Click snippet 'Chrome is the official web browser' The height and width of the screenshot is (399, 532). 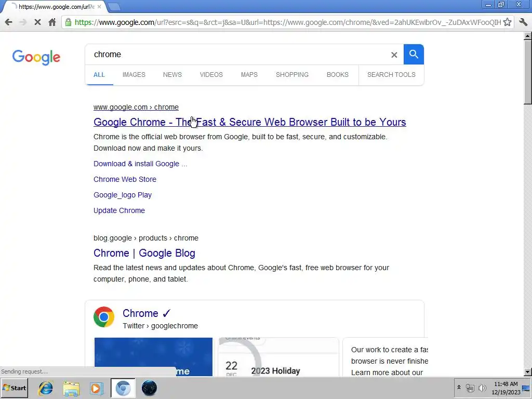tap(240, 142)
